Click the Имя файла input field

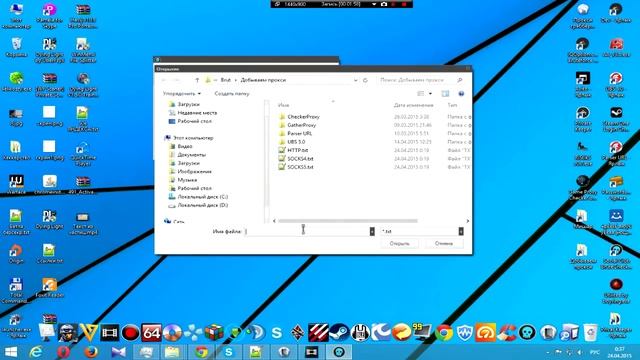tap(307, 231)
